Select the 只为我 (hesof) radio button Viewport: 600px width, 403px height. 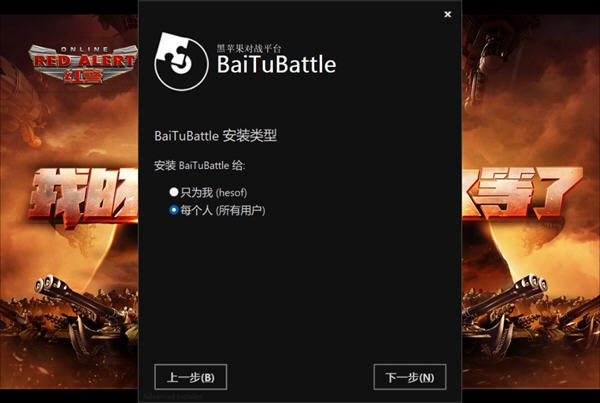click(x=174, y=192)
